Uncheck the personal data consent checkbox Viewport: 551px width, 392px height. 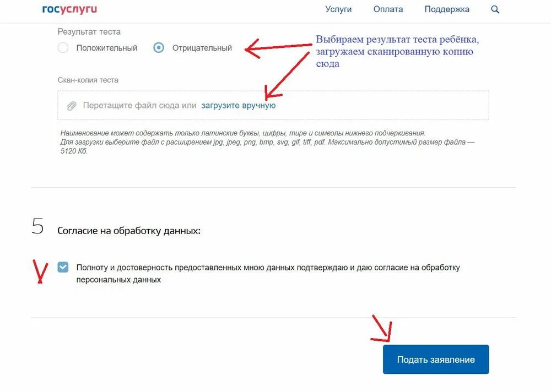pos(63,268)
